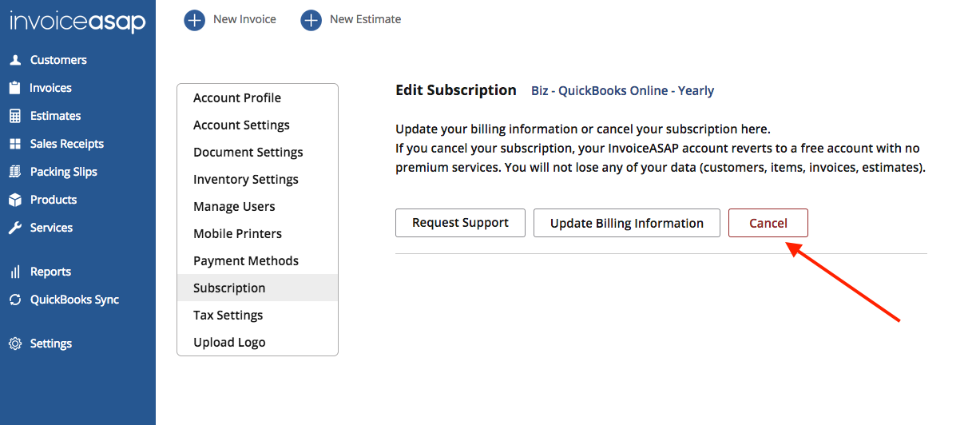This screenshot has width=980, height=425.
Task: Click the Services wrench icon
Action: click(14, 228)
